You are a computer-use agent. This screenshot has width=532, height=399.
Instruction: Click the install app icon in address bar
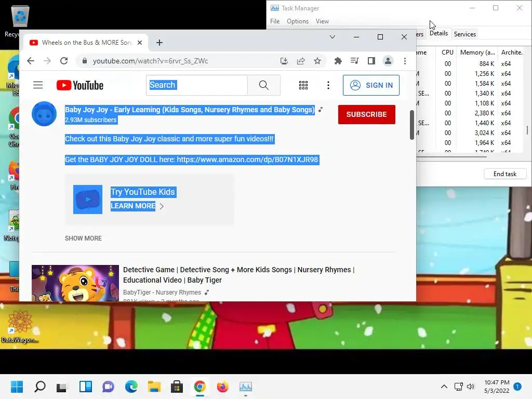284,61
